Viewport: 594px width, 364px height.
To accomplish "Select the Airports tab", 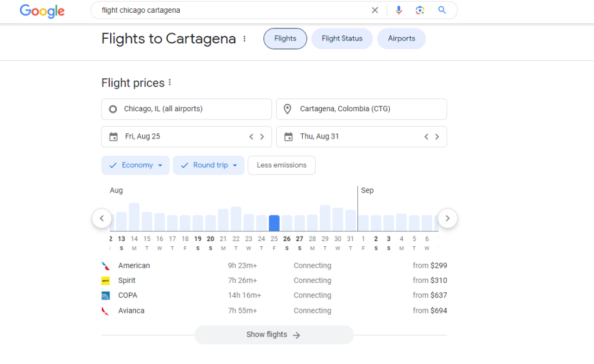I will point(401,39).
